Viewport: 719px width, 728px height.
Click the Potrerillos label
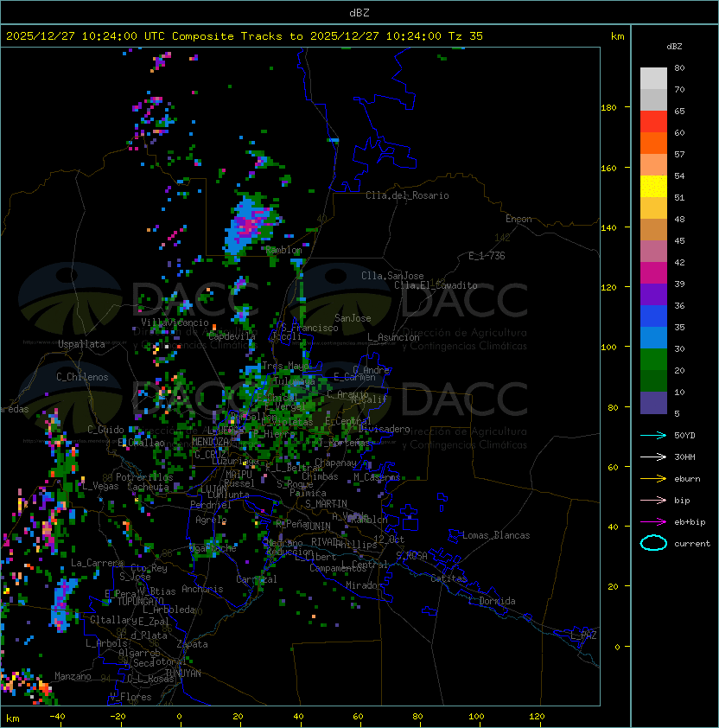[x=144, y=477]
